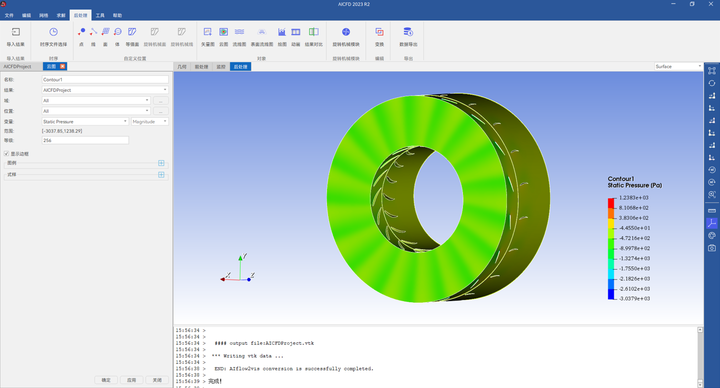The image size is (720, 388).
Task: Click the 确定 confirm button
Action: pyautogui.click(x=106, y=380)
